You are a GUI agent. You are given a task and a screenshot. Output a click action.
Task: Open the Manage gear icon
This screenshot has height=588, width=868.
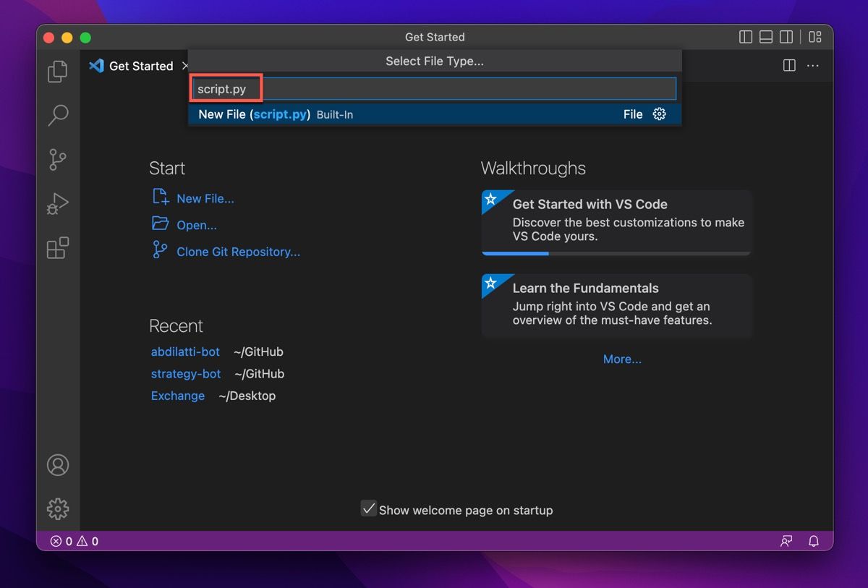(x=58, y=508)
